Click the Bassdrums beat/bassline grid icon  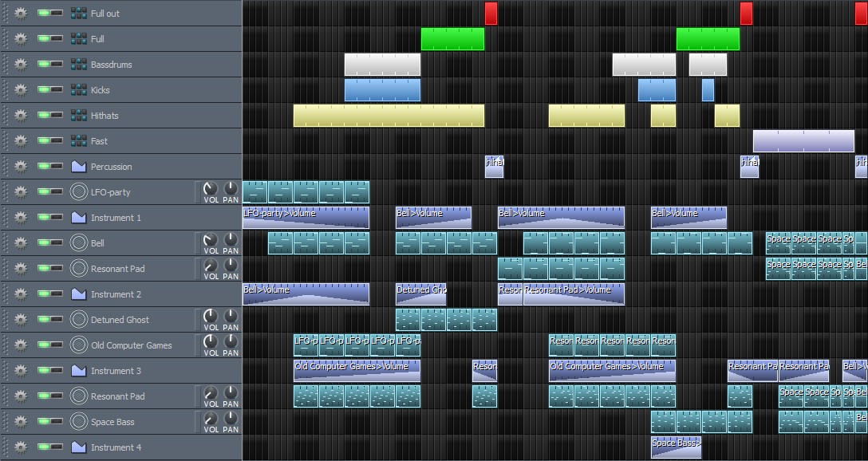coord(78,65)
